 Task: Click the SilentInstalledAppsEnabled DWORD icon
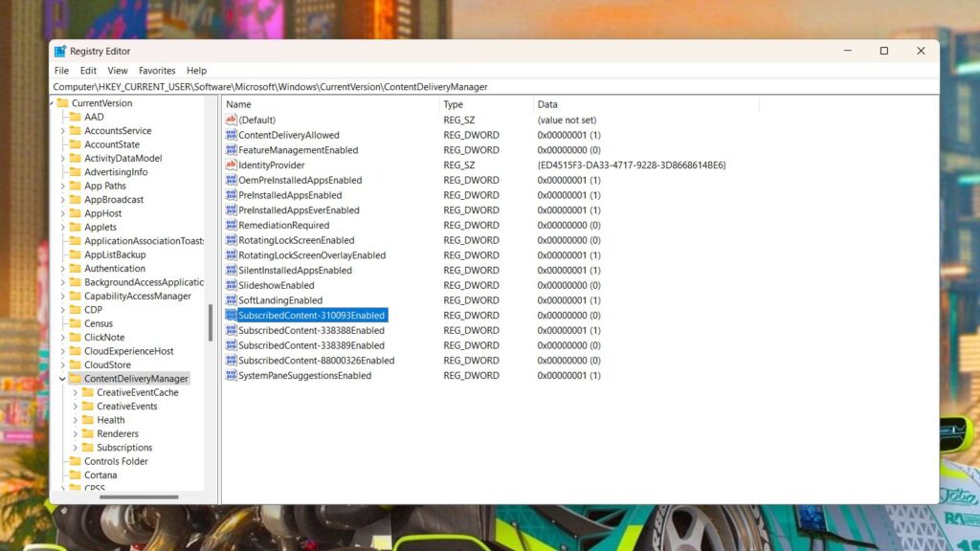(x=231, y=269)
